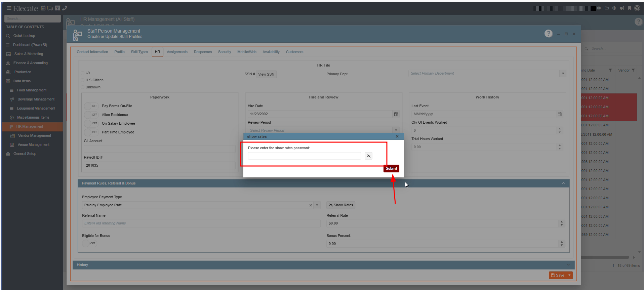Open the calendar icon in top bar
This screenshot has width=644, height=290.
coord(43,8)
